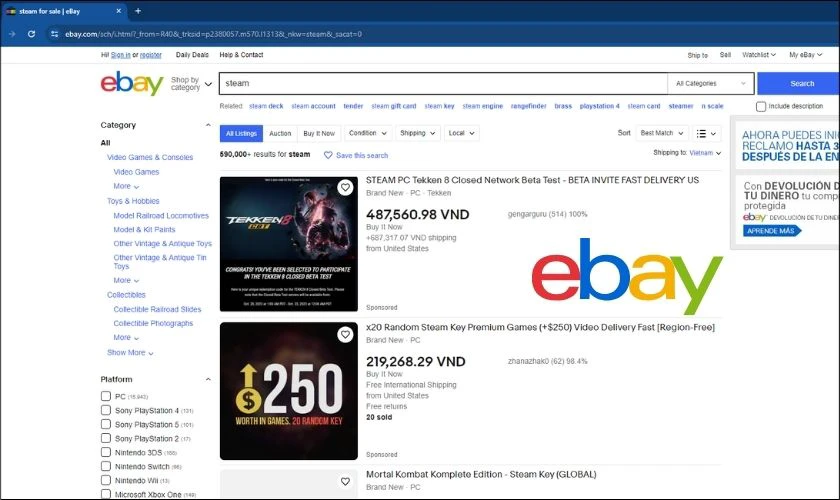Open the Tekken 8 listing thumbnail
This screenshot has width=840, height=500.
(289, 244)
